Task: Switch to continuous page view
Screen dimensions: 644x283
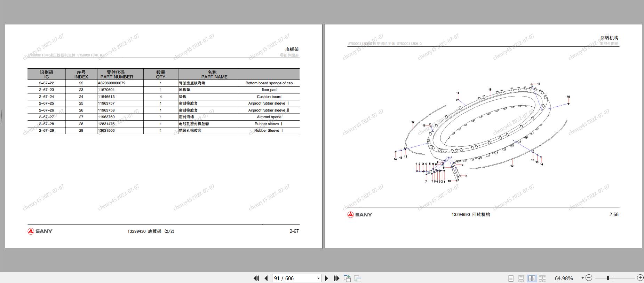Action: pyautogui.click(x=521, y=278)
